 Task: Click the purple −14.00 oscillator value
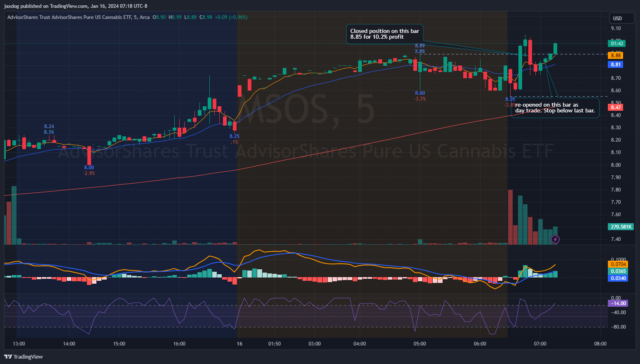pos(618,303)
